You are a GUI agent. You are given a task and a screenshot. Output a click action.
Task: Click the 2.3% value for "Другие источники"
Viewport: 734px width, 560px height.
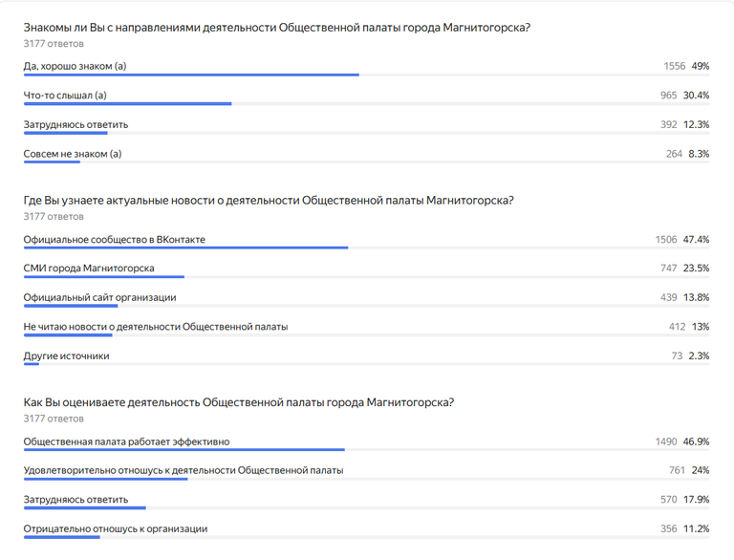[699, 356]
